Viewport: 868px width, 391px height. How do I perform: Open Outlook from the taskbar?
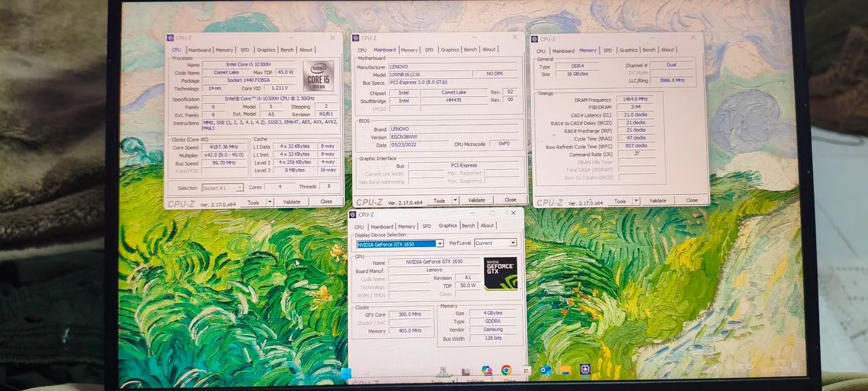coord(545,371)
